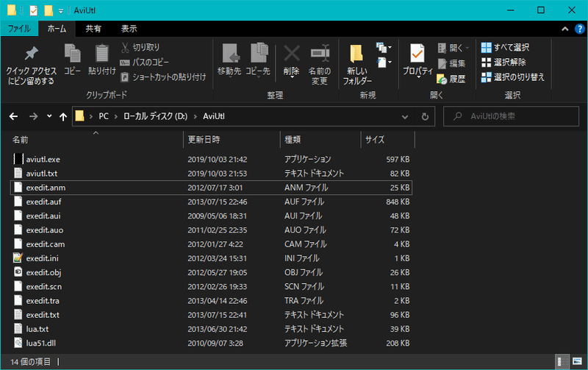The width and height of the screenshot is (588, 370).
Task: Select the exedit.auo file
Action: [x=211, y=230]
